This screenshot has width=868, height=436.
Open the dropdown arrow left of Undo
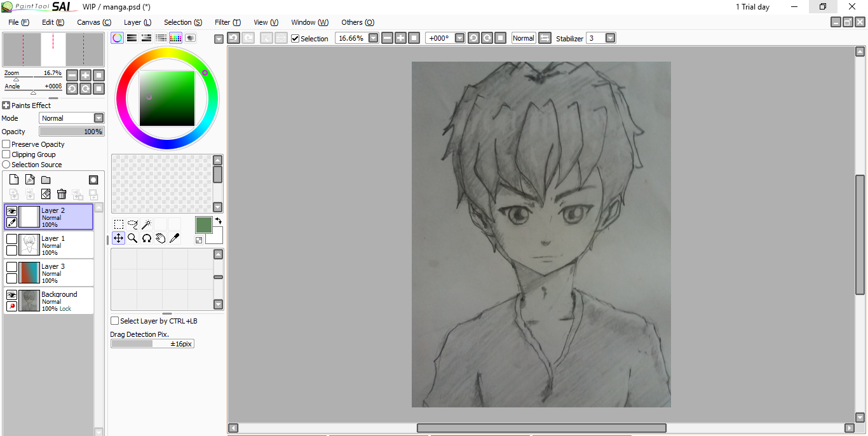219,39
